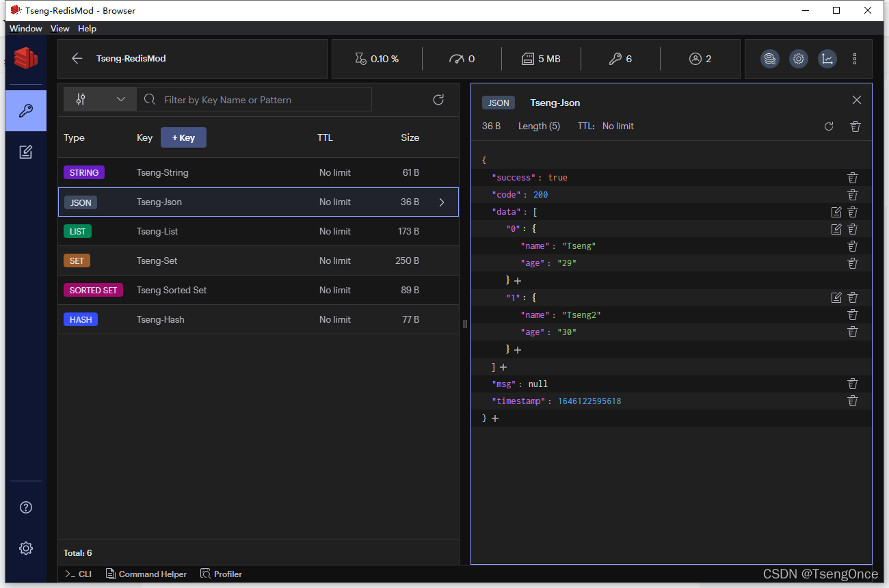Expand the collapsed root JSON node with plus
Viewport: 889px width, 588px height.
coord(495,418)
